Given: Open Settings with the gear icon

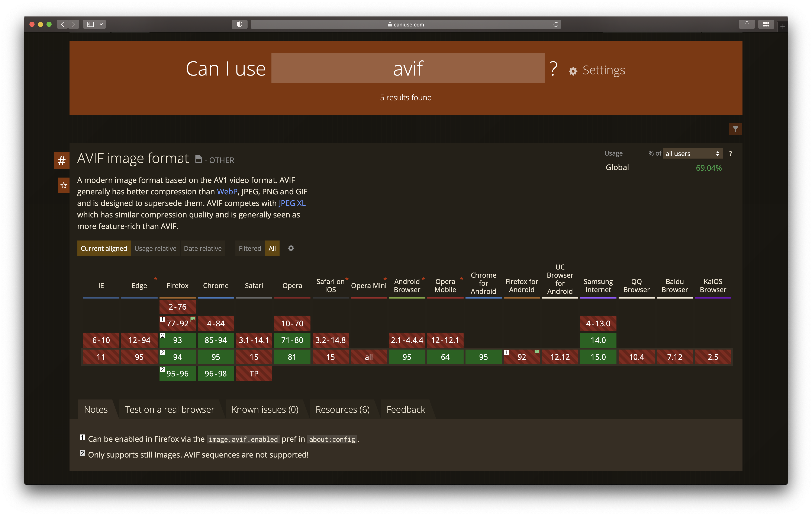Looking at the screenshot, I should 573,71.
